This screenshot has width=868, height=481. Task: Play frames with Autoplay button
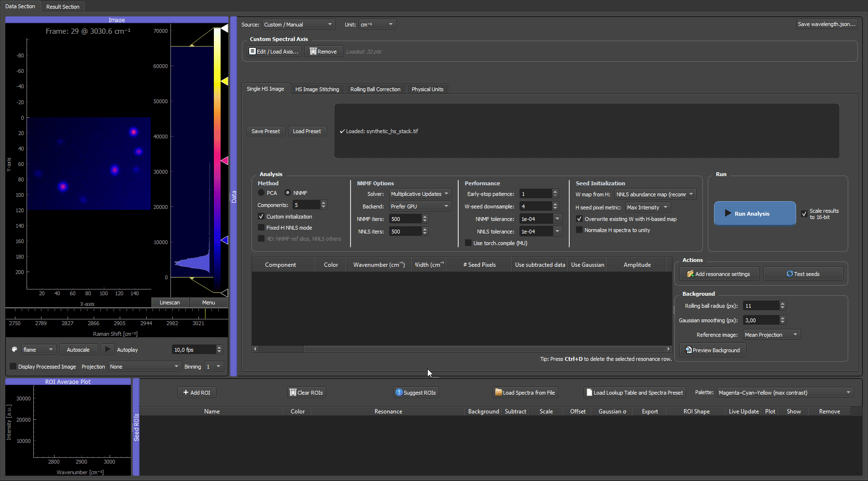point(107,349)
